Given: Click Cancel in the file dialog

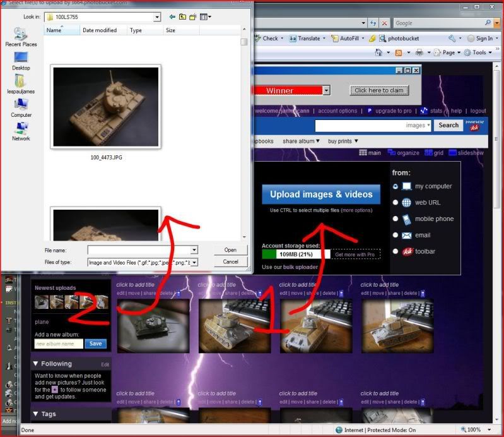Looking at the screenshot, I should pyautogui.click(x=230, y=261).
